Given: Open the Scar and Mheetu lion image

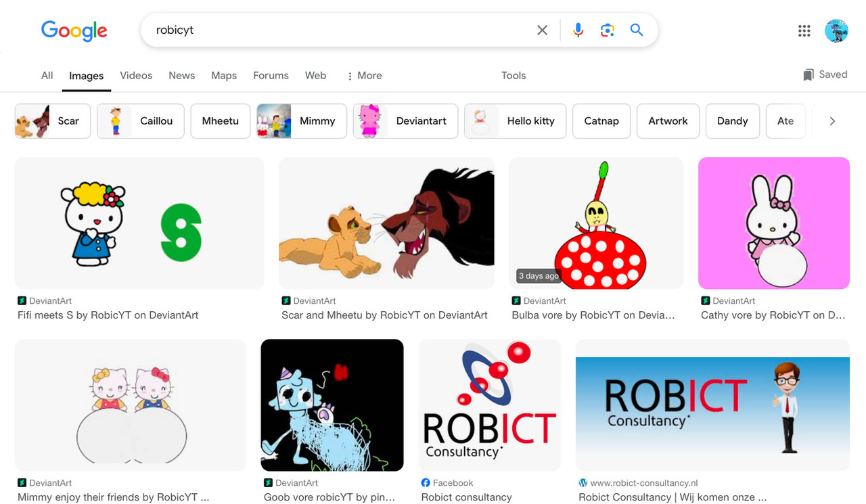Looking at the screenshot, I should click(x=386, y=223).
